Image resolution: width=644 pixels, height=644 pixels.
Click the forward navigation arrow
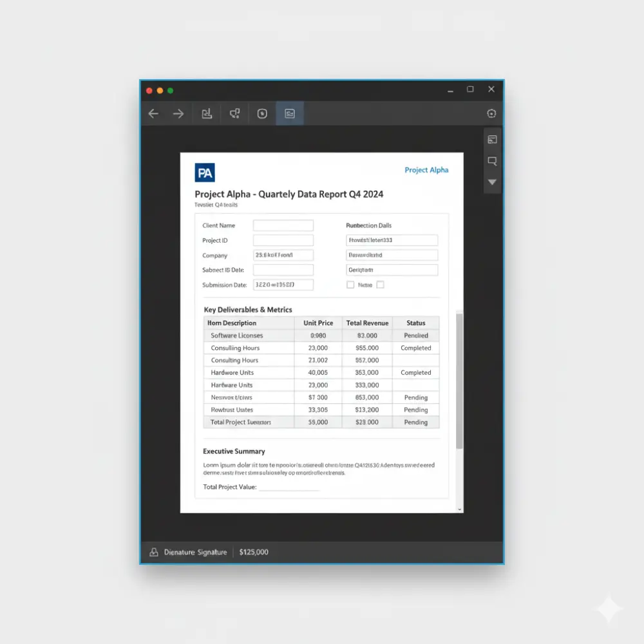coord(178,113)
